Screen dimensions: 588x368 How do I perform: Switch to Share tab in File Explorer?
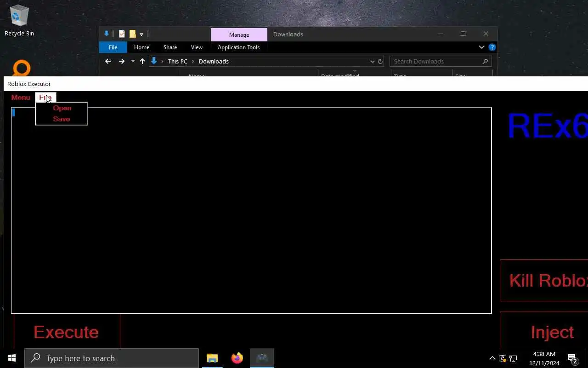[170, 47]
